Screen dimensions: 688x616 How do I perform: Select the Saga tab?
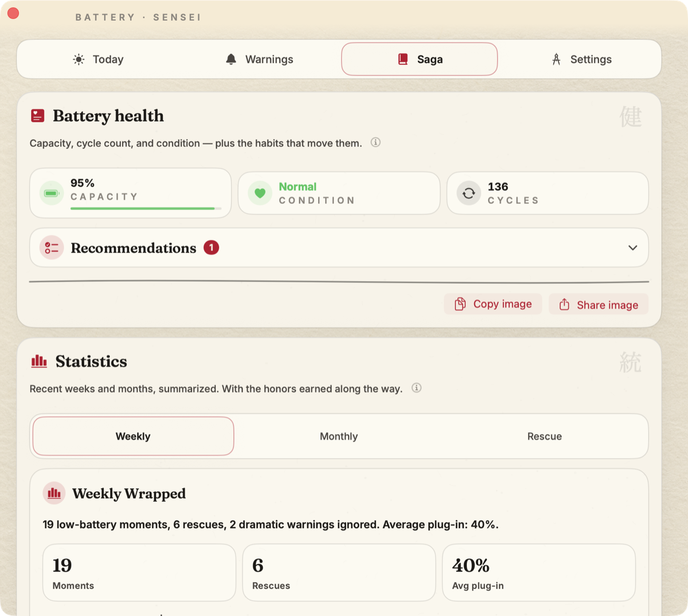tap(420, 59)
